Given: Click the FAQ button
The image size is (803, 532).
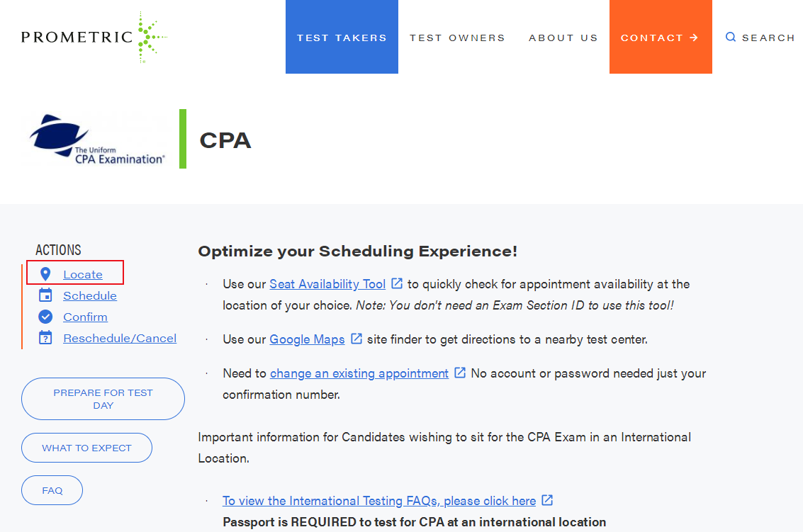Looking at the screenshot, I should click(52, 490).
